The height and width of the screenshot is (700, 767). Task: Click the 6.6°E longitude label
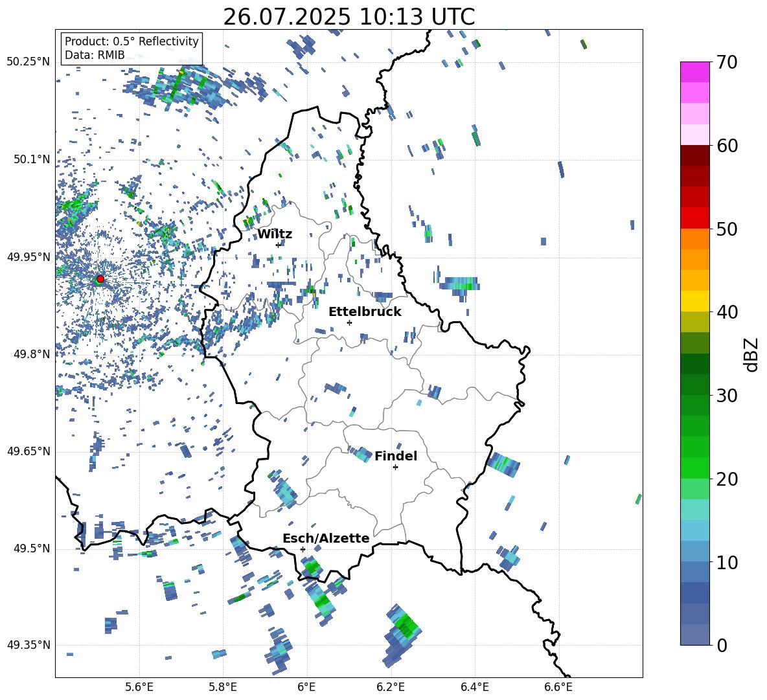click(558, 688)
